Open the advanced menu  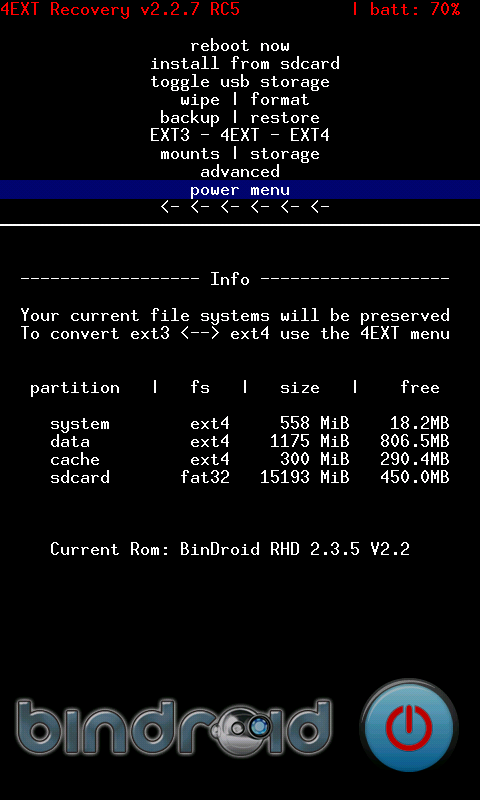[240, 171]
